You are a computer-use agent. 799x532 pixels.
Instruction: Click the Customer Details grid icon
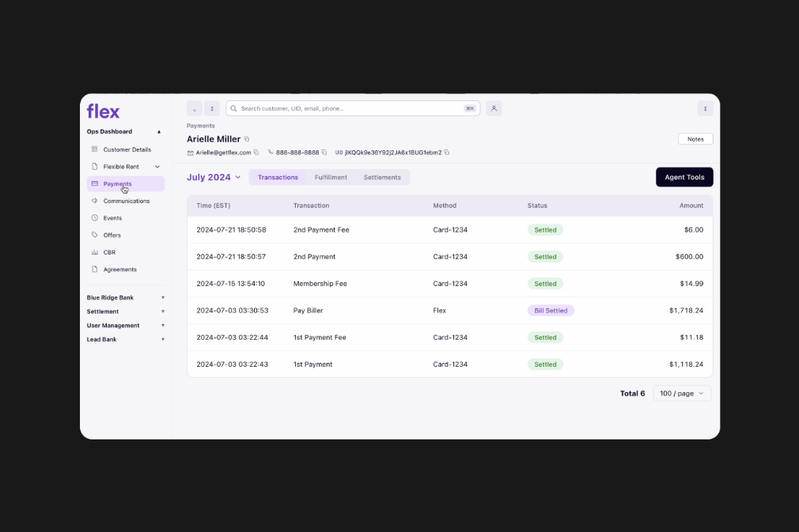tap(94, 149)
